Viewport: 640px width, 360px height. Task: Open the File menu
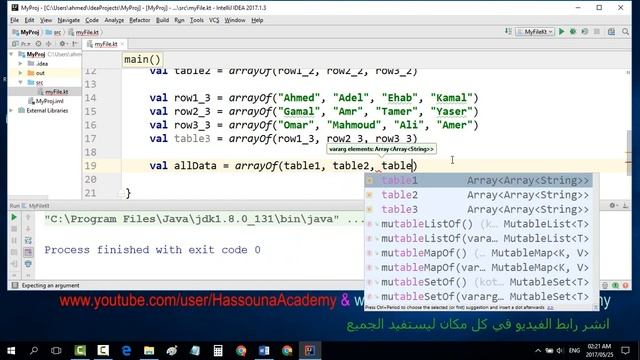point(15,20)
